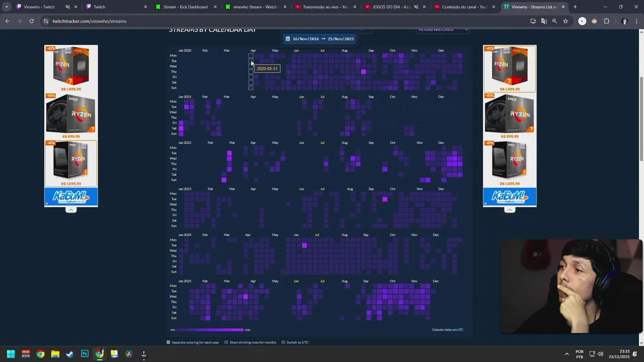This screenshot has width=644, height=362.
Task: Click the UTC link in calendar note
Action: coord(460,330)
